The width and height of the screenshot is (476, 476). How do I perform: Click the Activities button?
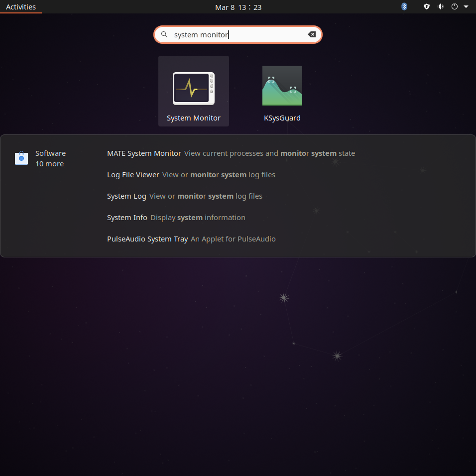[20, 6]
